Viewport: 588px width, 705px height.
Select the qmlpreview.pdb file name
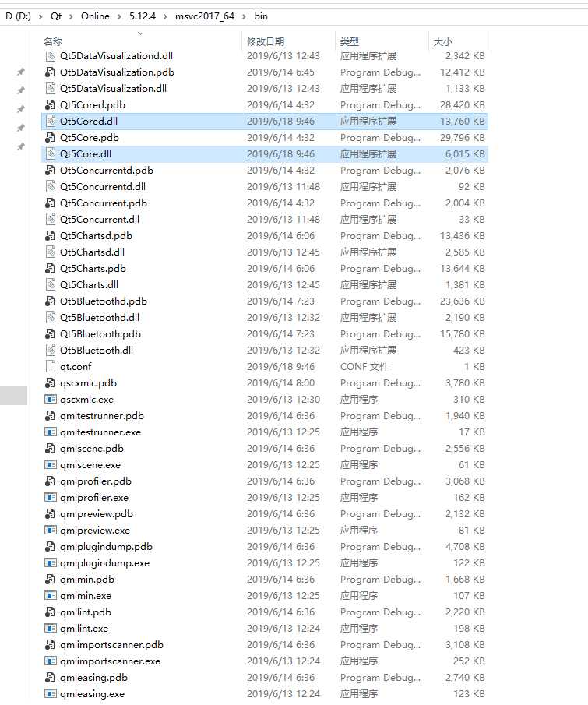click(x=97, y=514)
